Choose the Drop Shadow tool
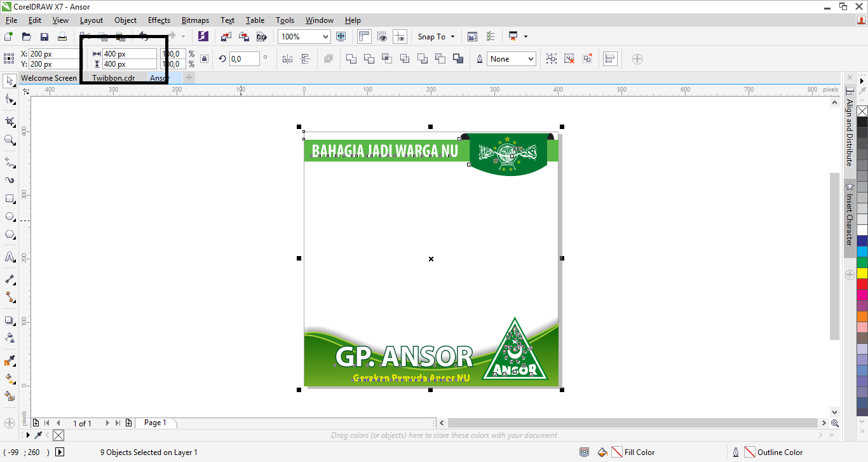 coord(10,320)
